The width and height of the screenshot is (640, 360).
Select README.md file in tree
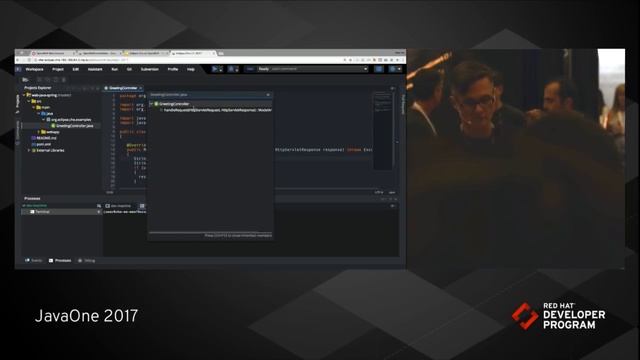[x=46, y=138]
